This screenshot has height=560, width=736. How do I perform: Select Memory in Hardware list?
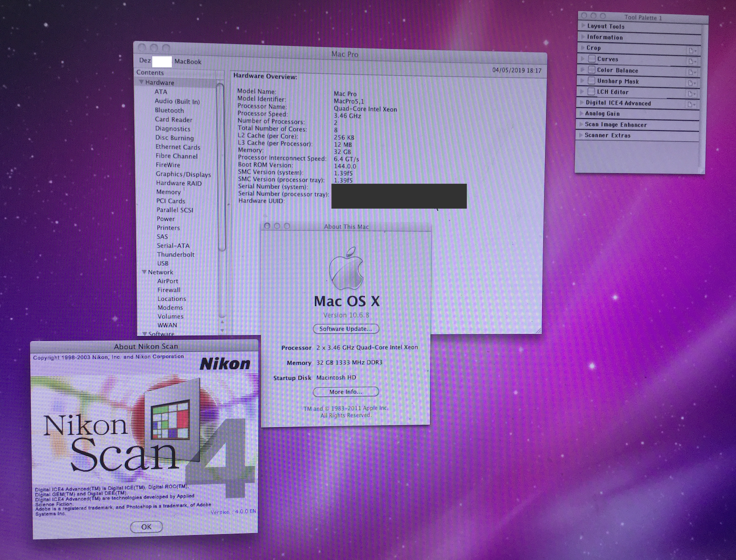(x=168, y=192)
